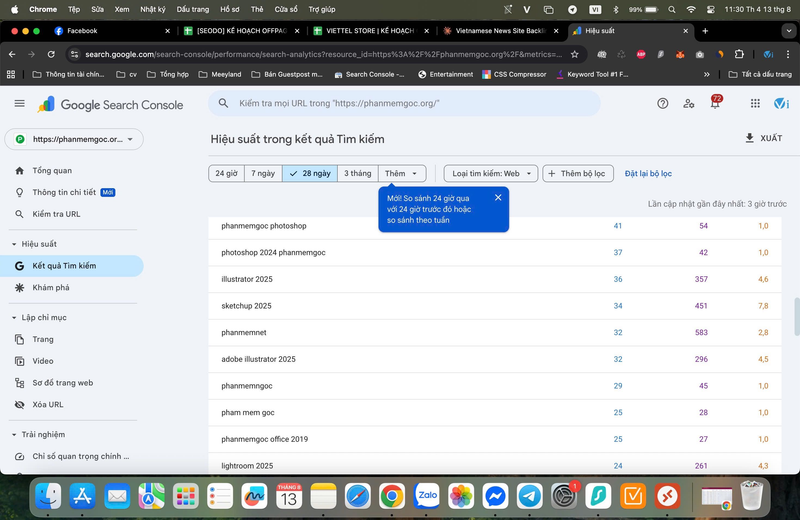
Task: Collapse the Hiệu suất sidebar section
Action: 14,244
